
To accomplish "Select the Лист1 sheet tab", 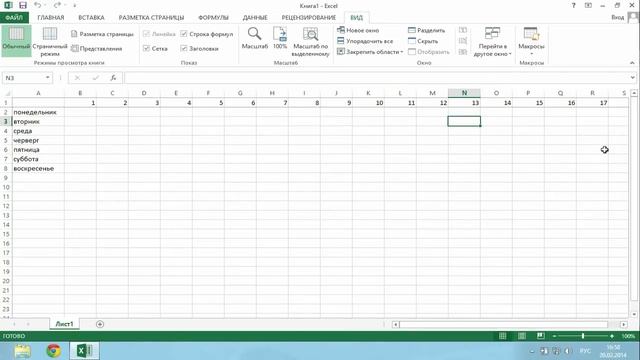I will point(64,324).
